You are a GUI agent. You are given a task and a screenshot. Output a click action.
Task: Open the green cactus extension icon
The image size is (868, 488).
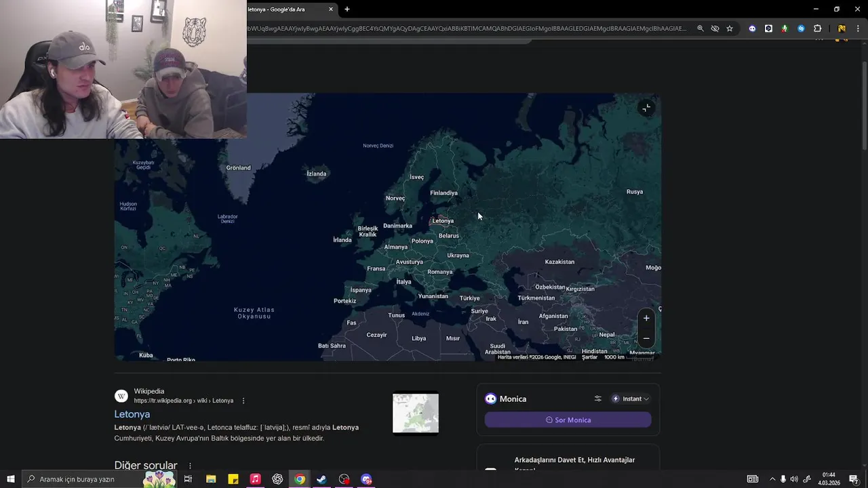click(x=785, y=28)
